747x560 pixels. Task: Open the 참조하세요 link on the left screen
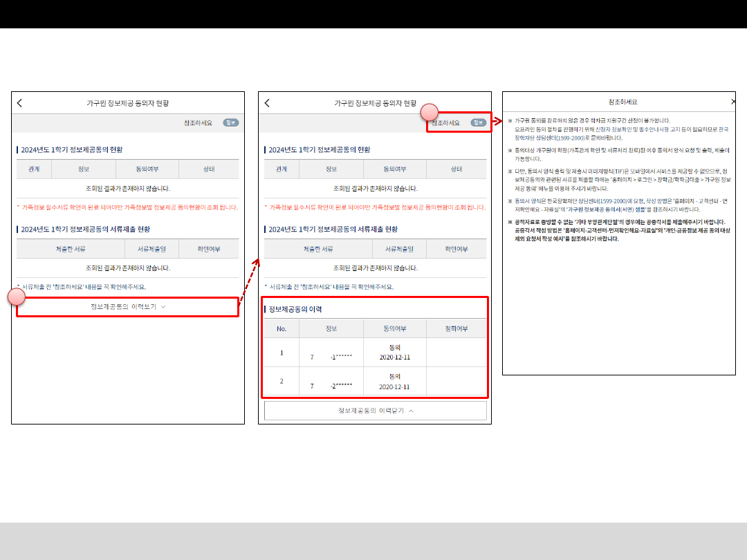coord(198,122)
